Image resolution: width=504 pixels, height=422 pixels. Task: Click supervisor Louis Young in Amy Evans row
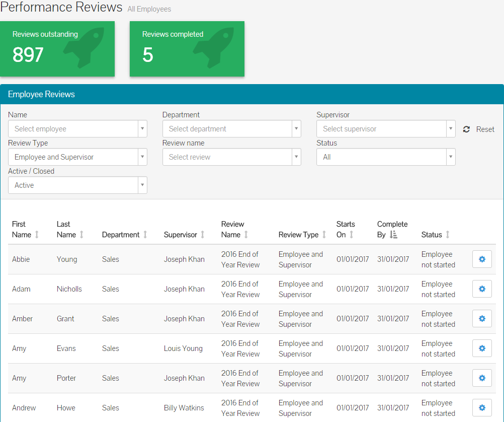(183, 348)
